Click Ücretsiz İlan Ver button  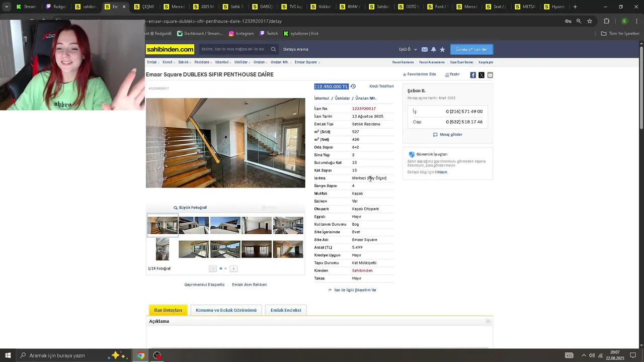coord(471,49)
